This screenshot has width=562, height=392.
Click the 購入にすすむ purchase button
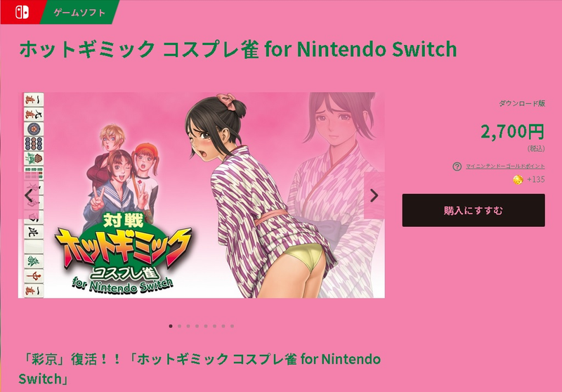pyautogui.click(x=473, y=210)
